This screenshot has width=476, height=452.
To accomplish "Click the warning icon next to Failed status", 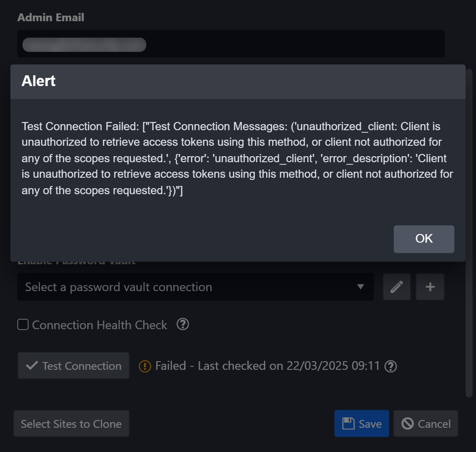I will coord(146,366).
